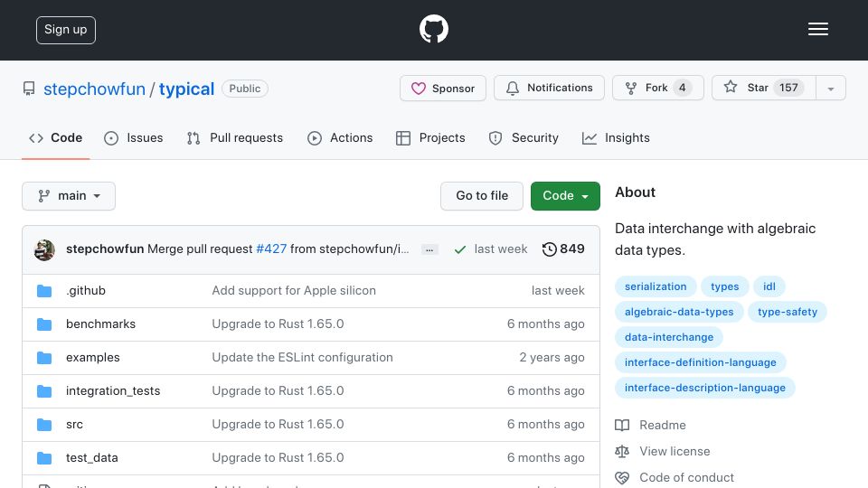Open the Security tab

coord(524,137)
